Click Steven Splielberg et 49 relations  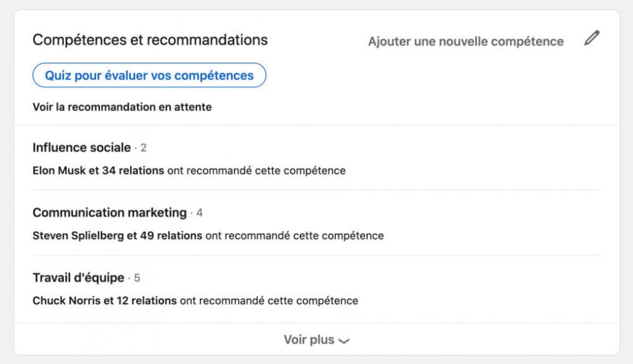pyautogui.click(x=117, y=236)
